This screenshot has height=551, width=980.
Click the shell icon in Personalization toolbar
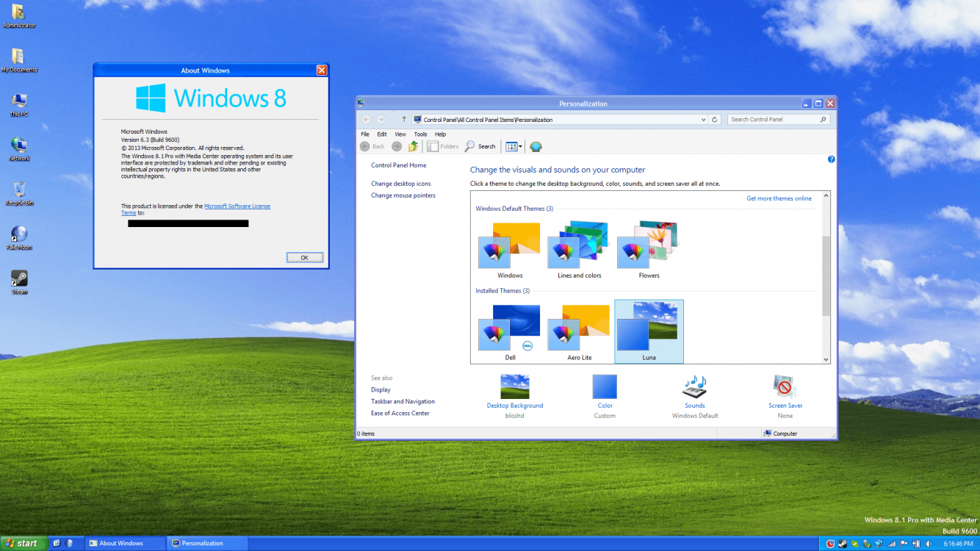pyautogui.click(x=536, y=146)
